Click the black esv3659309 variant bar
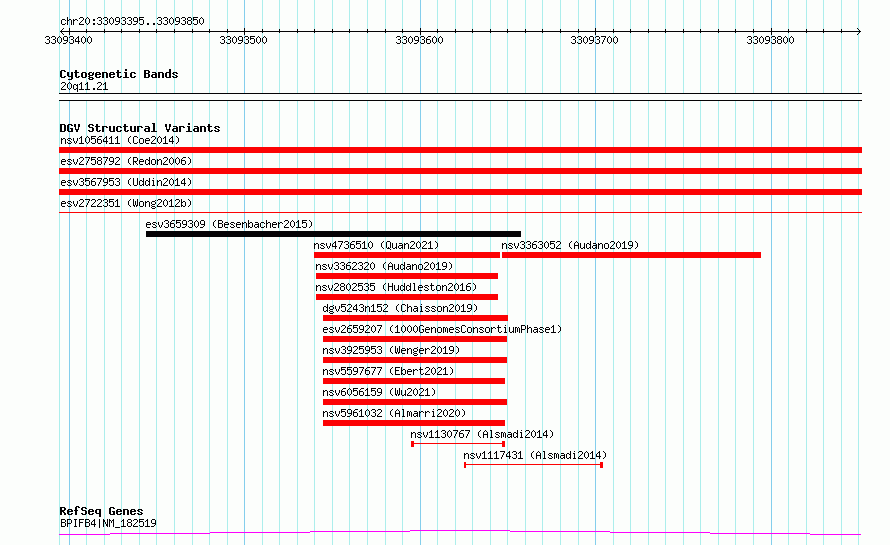890x545 pixels. tap(333, 234)
